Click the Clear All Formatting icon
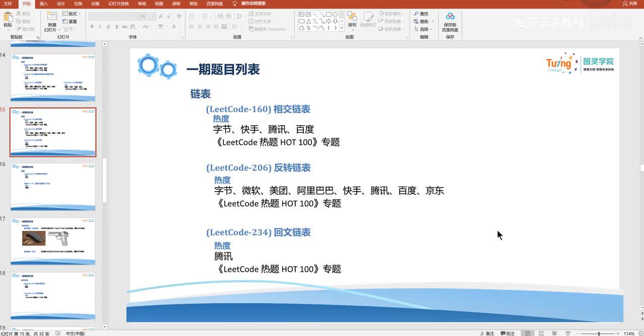644x336 pixels. point(179,16)
